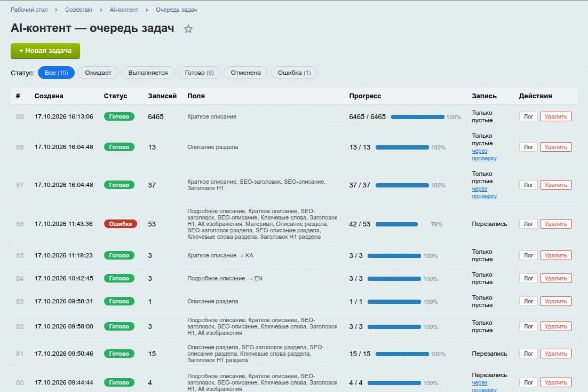Go to Рабочий стол breadcrumb
588x392 pixels.
click(29, 10)
